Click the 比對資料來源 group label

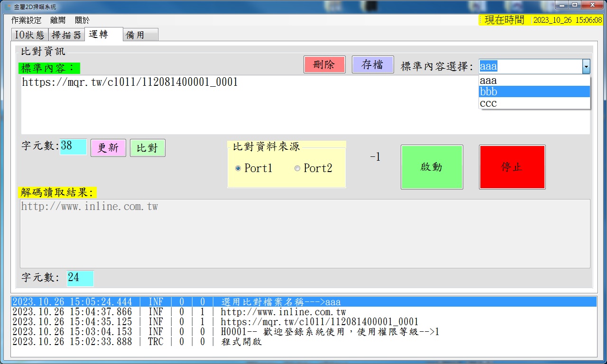(x=267, y=147)
